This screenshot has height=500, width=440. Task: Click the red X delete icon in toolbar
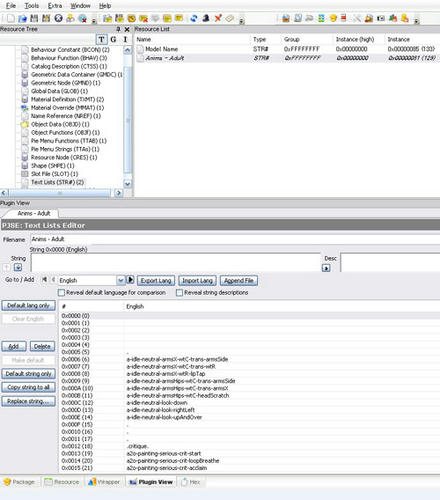(218, 18)
